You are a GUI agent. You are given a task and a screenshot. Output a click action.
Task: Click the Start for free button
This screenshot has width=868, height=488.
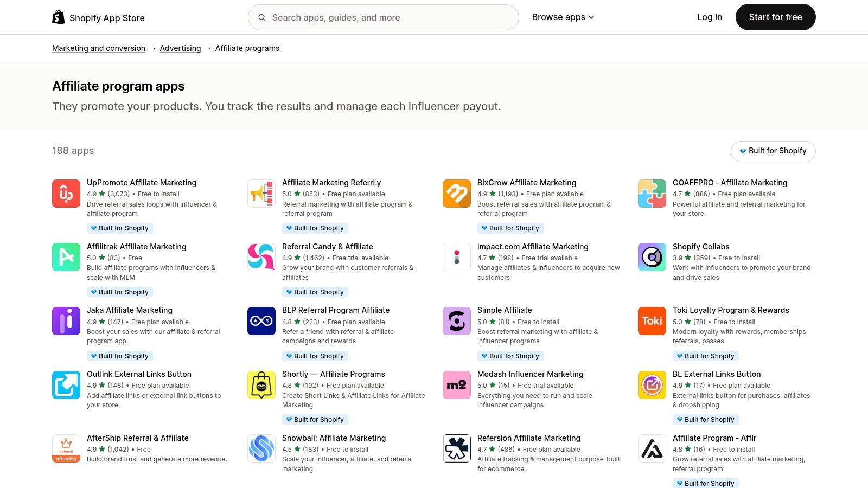pyautogui.click(x=775, y=17)
